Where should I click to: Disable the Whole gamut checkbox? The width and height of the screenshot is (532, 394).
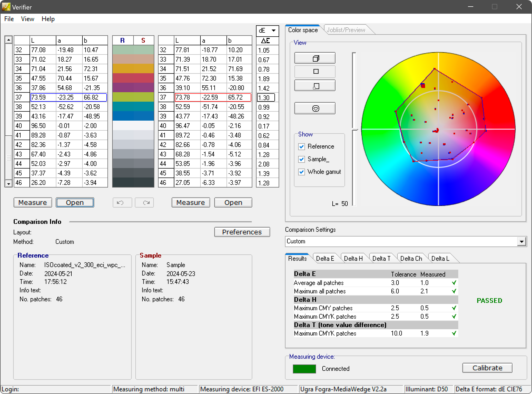click(x=302, y=172)
